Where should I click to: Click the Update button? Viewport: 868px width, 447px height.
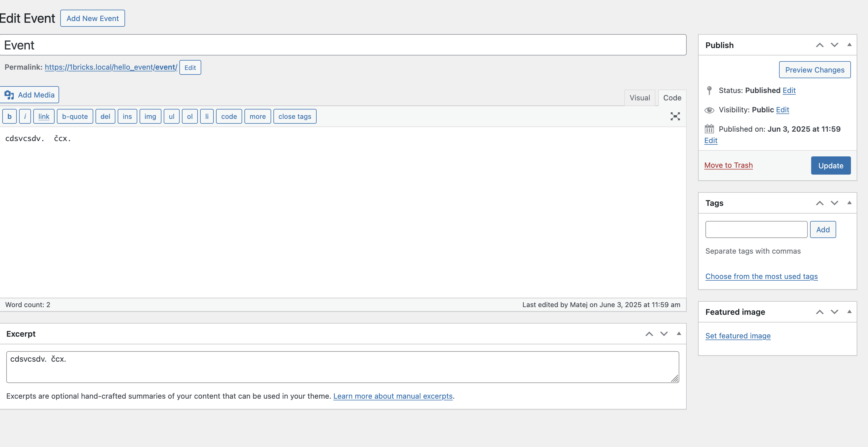coord(831,165)
